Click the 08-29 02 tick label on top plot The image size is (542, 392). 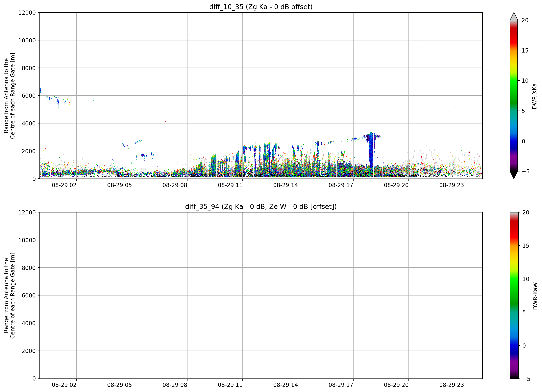click(x=64, y=185)
